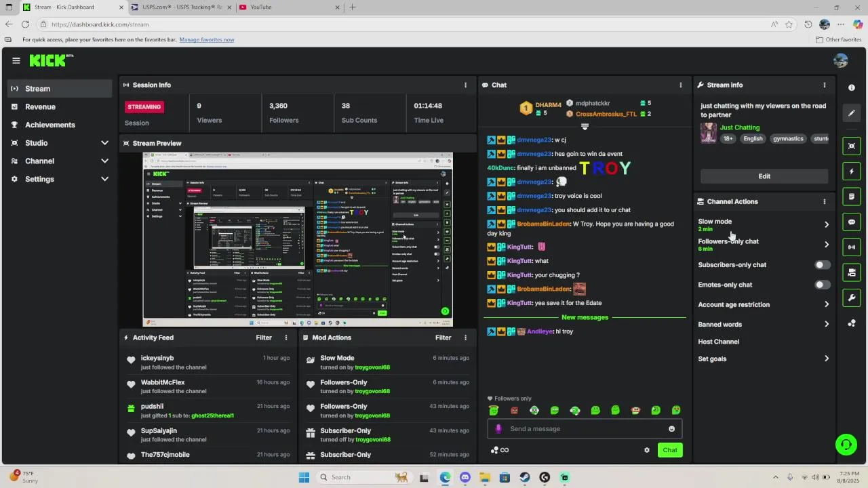Click Manage favorites now link
The height and width of the screenshot is (488, 868).
pos(207,40)
